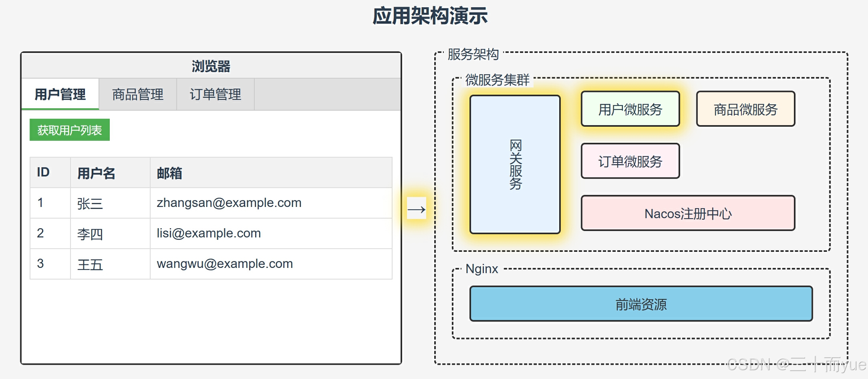Screen dimensions: 868x379
Task: Select the 商品微服务 block
Action: (x=745, y=109)
